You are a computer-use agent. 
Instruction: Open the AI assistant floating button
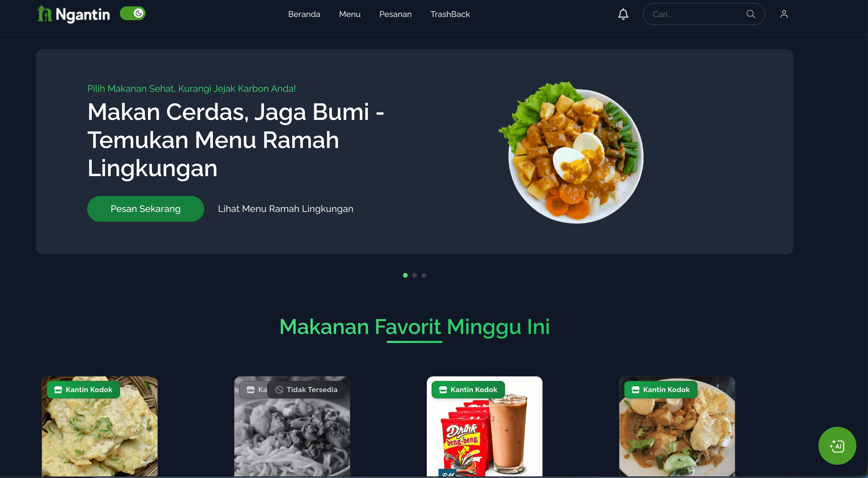tap(837, 446)
